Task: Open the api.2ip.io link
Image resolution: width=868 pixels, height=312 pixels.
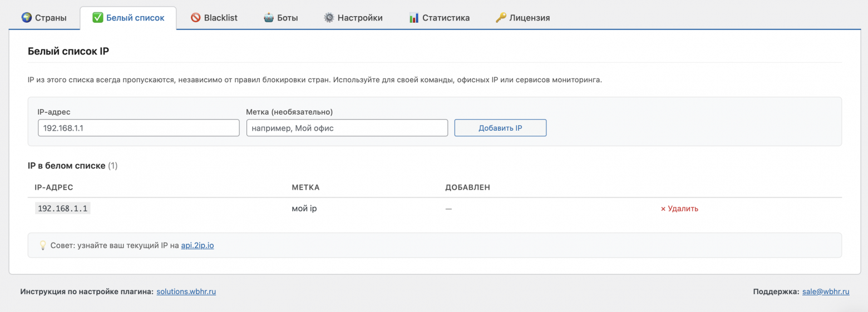Action: point(198,245)
